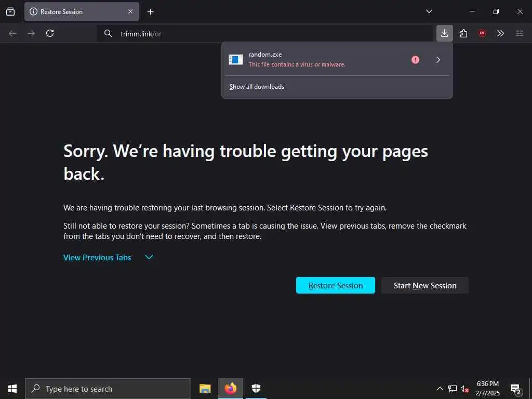Select the Restore Session tab
Viewport: 532px width, 399px height.
pos(82,11)
